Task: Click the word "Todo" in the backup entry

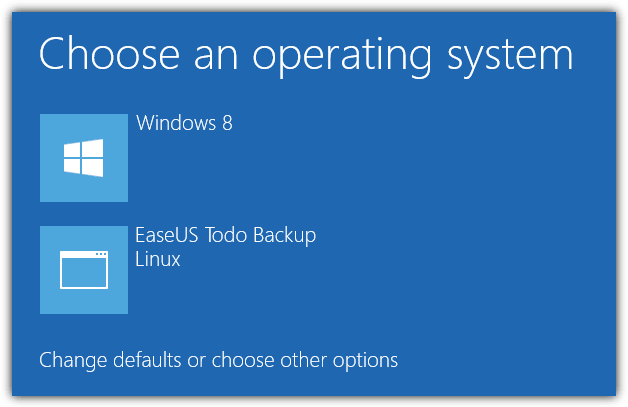Action: [x=225, y=235]
